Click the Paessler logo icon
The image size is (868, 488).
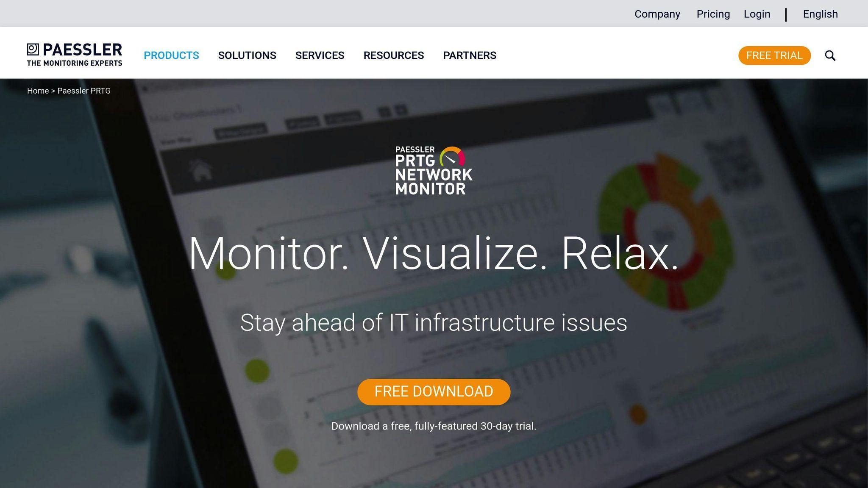coord(32,49)
